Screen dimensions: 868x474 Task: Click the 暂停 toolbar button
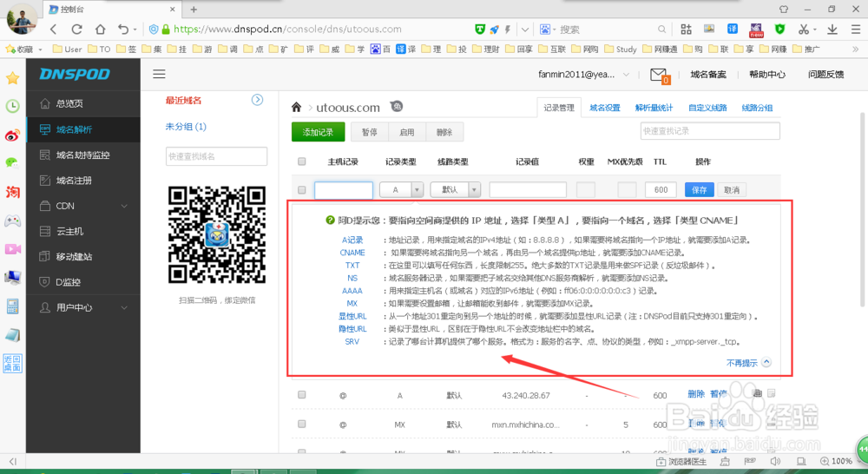click(369, 132)
